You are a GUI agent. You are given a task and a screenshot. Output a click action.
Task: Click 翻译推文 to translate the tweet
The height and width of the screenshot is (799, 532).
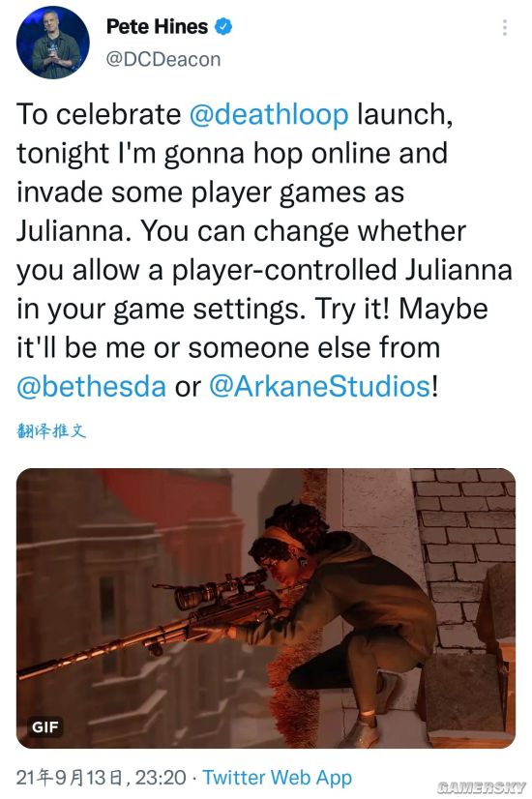click(x=51, y=431)
